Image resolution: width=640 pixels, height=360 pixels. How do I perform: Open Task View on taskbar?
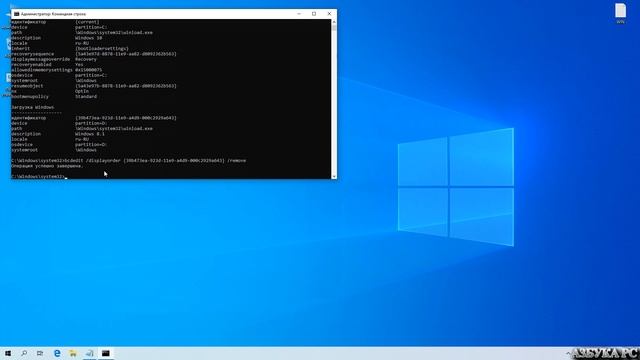click(x=40, y=353)
